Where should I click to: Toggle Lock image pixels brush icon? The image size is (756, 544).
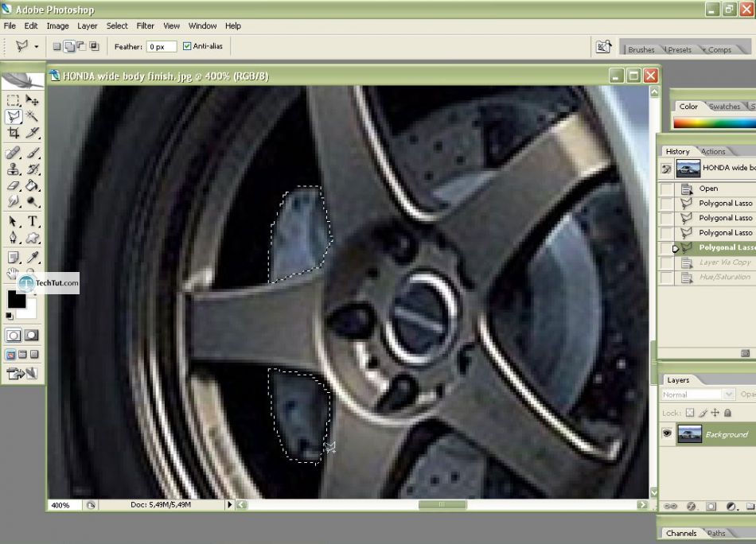tap(703, 413)
